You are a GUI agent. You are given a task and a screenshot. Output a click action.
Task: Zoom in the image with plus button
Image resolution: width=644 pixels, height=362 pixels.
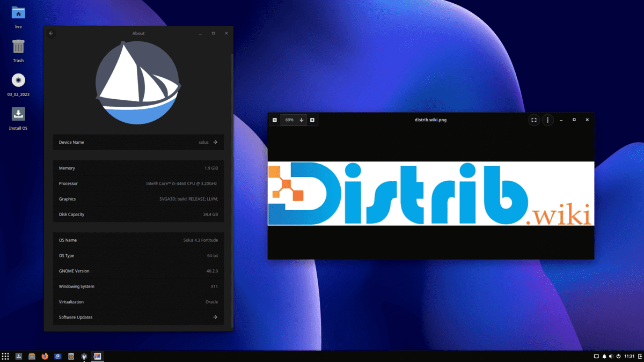pos(312,120)
